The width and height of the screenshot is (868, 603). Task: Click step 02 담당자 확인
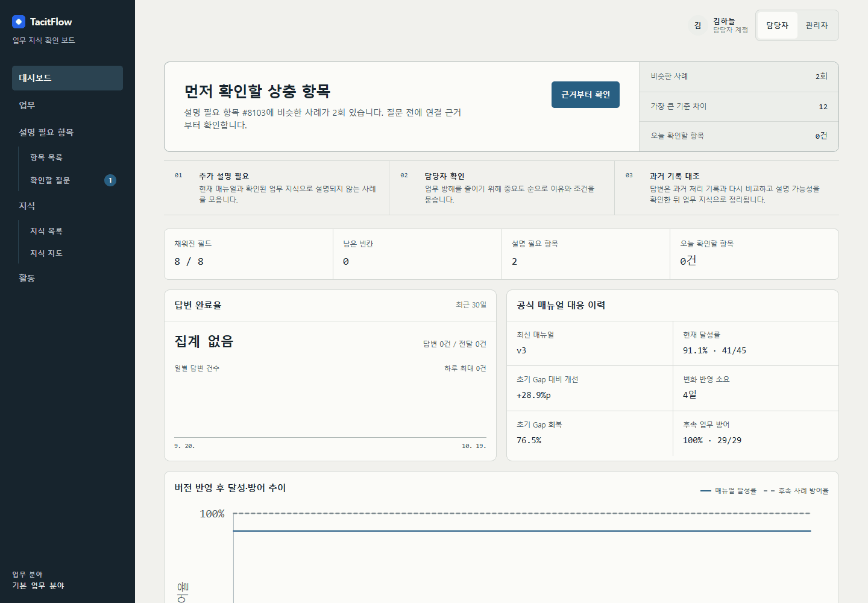click(x=502, y=188)
